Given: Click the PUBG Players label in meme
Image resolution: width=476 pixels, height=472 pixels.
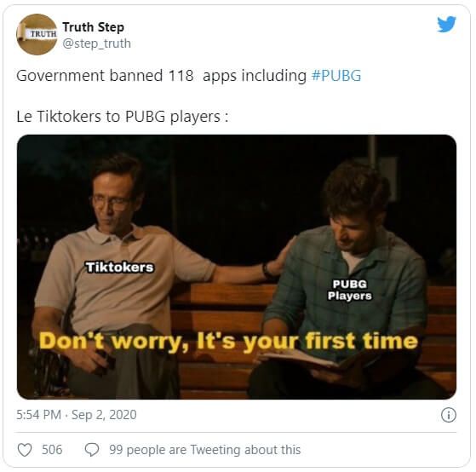Looking at the screenshot, I should point(350,290).
